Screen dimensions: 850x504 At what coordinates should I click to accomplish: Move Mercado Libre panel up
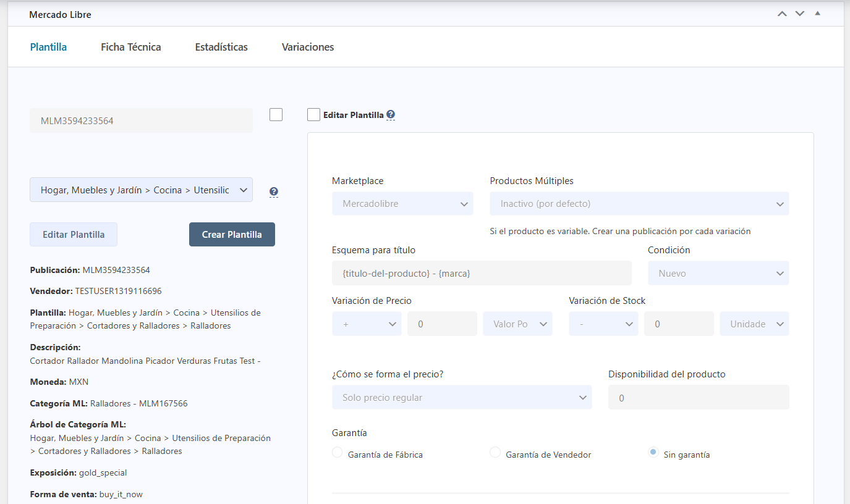click(x=782, y=14)
